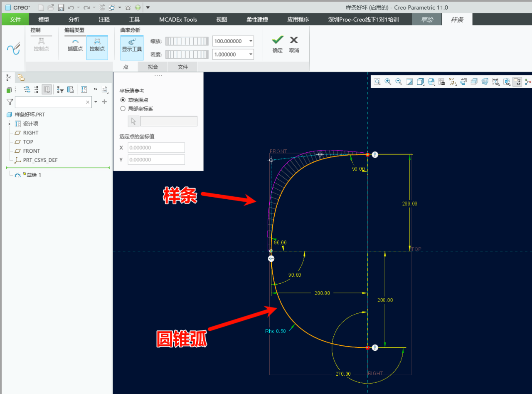Click the Save icon in quick access toolbar
Image resolution: width=532 pixels, height=394 pixels.
61,7
